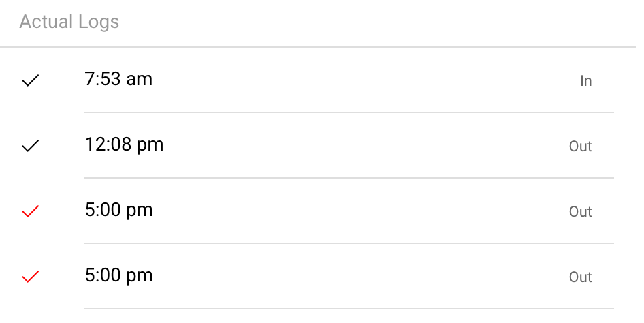
Task: Select the 12:08 pm log time
Action: pyautogui.click(x=124, y=145)
